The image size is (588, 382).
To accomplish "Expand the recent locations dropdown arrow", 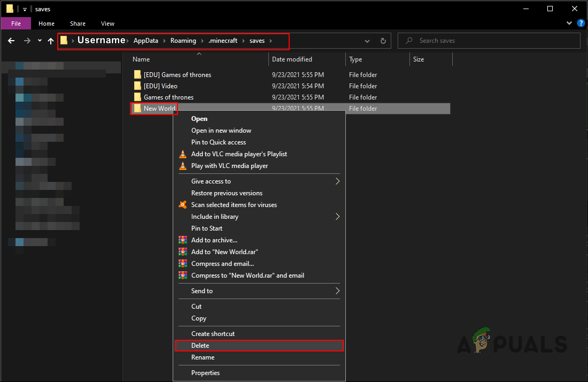I will pyautogui.click(x=40, y=41).
